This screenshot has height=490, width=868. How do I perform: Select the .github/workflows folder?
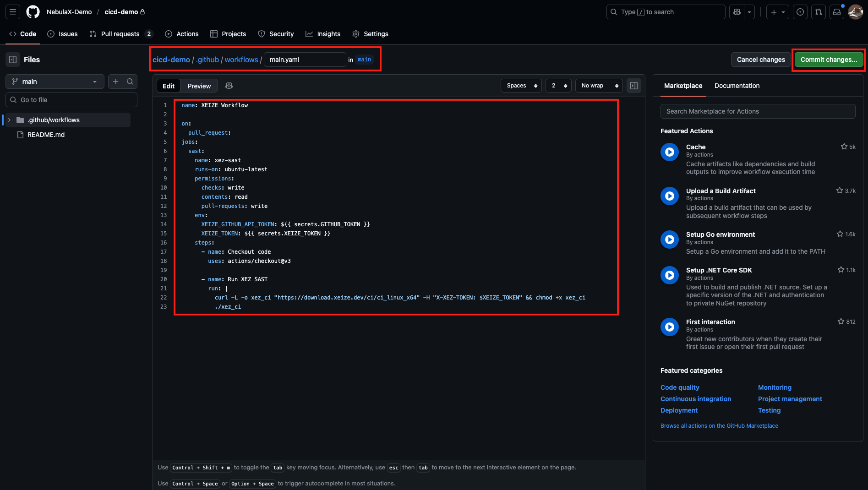tap(54, 120)
